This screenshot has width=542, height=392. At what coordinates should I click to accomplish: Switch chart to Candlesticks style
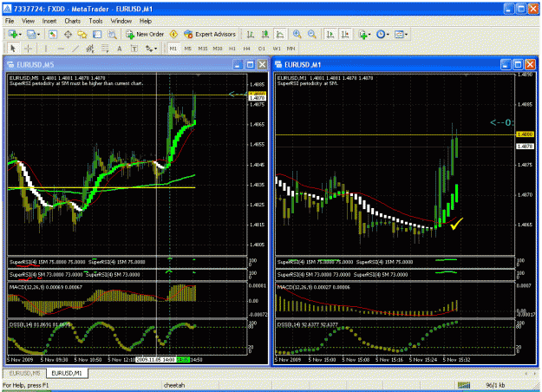tap(265, 34)
